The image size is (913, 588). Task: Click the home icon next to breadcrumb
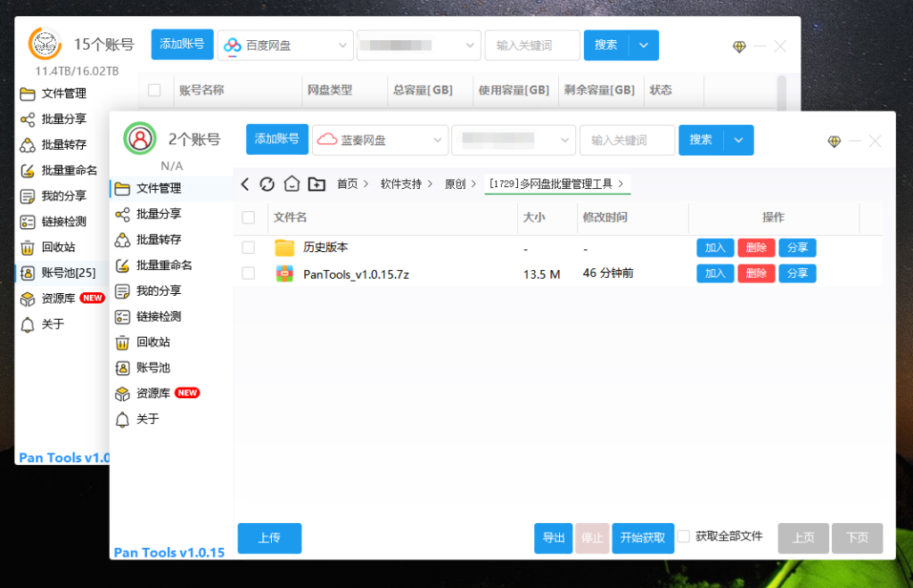292,183
